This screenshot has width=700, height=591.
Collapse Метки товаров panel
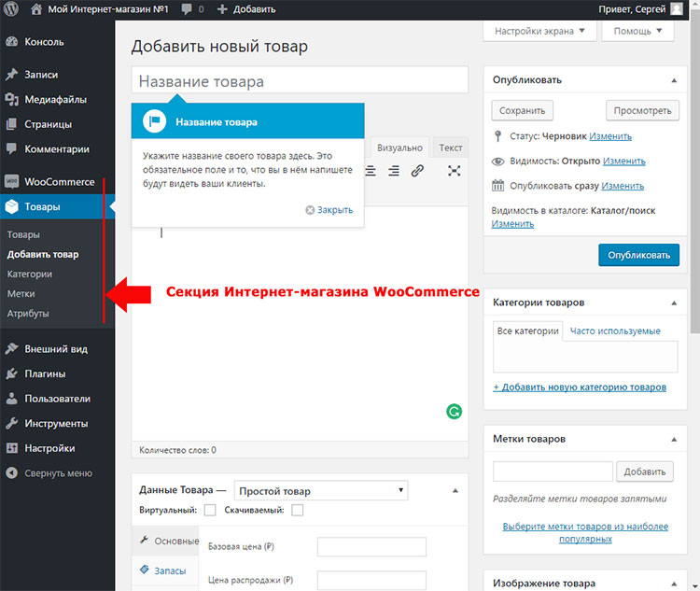674,440
